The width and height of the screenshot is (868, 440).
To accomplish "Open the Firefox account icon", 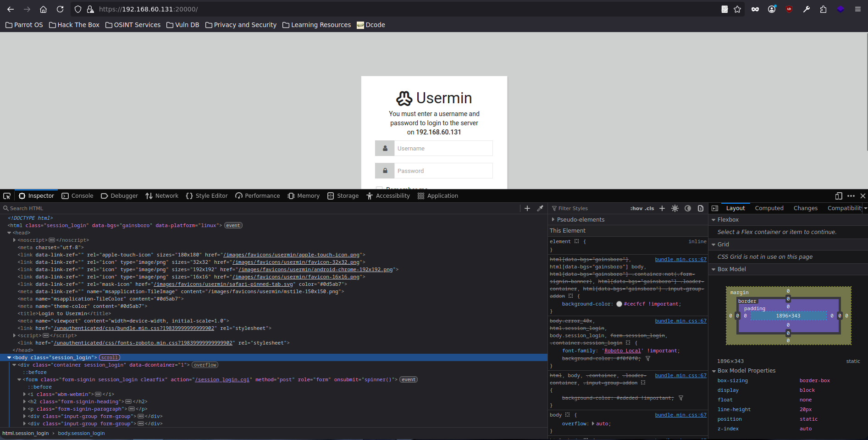I will point(772,9).
